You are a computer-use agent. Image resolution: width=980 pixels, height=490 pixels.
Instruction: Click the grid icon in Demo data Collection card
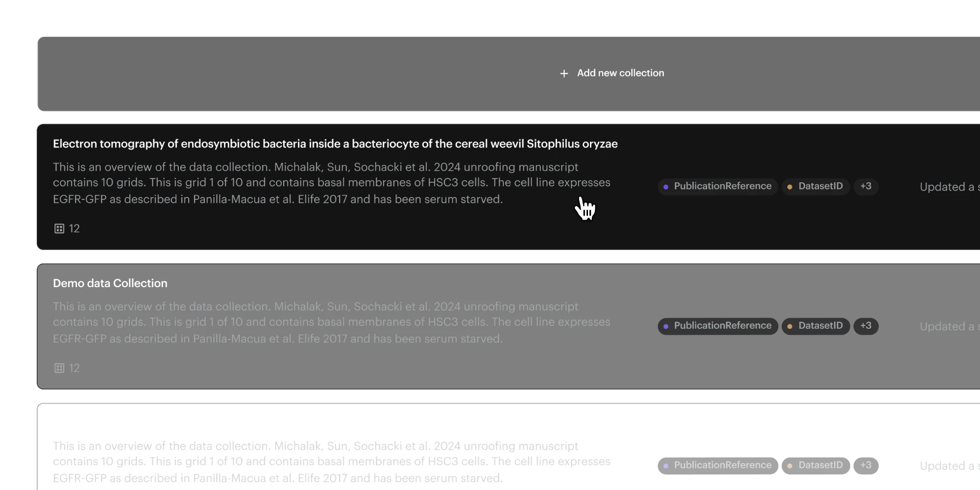59,368
